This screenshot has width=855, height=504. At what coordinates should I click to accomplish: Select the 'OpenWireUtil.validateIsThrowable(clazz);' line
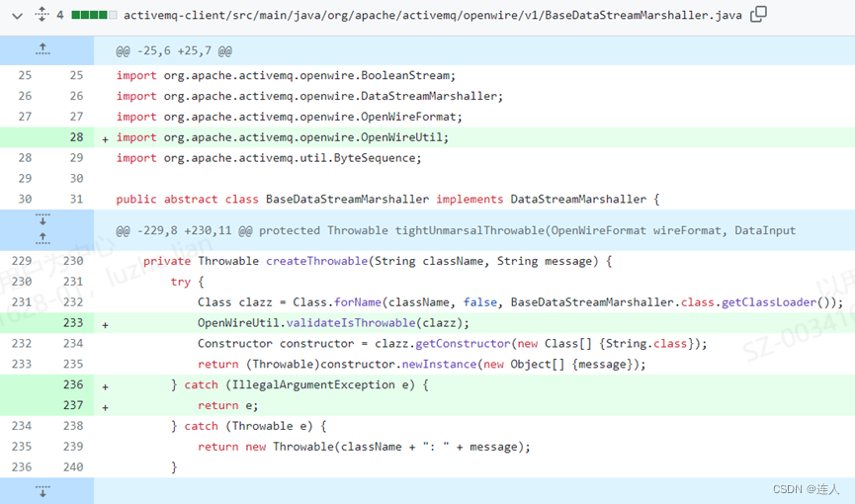[333, 323]
